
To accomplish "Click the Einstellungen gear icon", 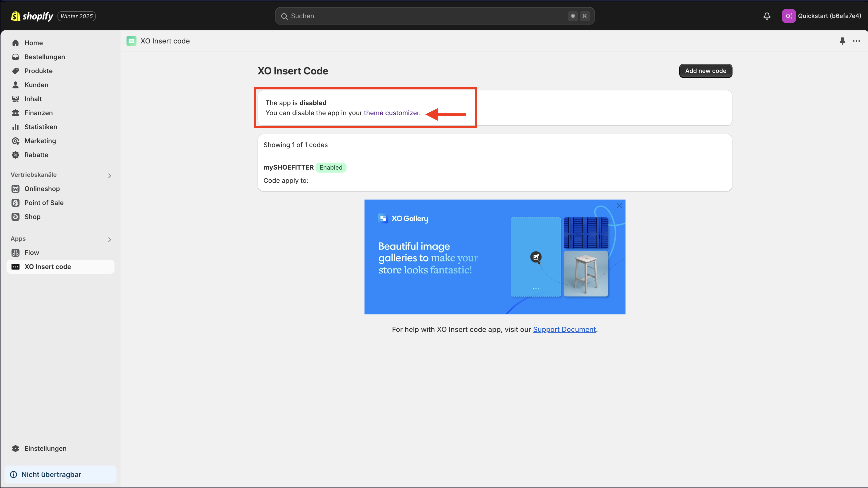I will (15, 448).
